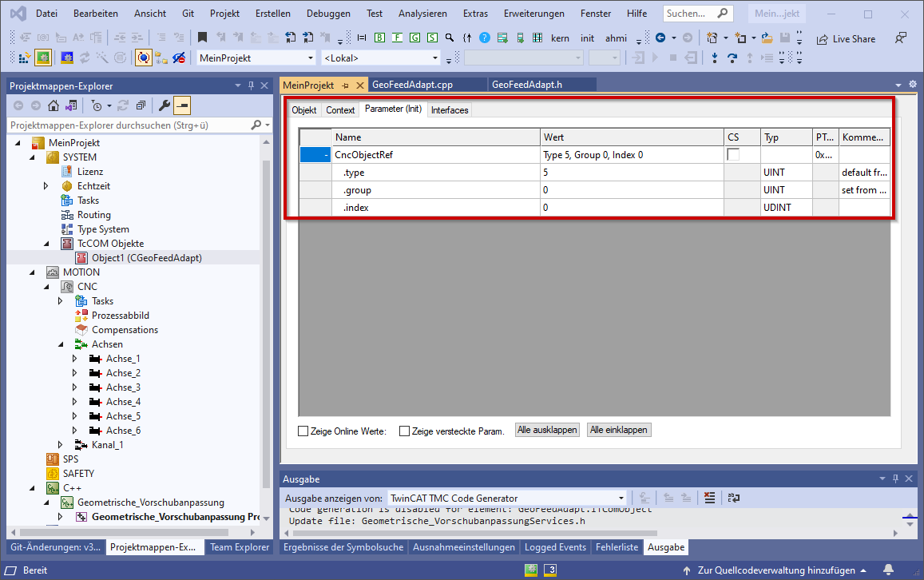Screen dimensions: 924x580
Task: Open the Fehlerliste tab
Action: pyautogui.click(x=617, y=547)
